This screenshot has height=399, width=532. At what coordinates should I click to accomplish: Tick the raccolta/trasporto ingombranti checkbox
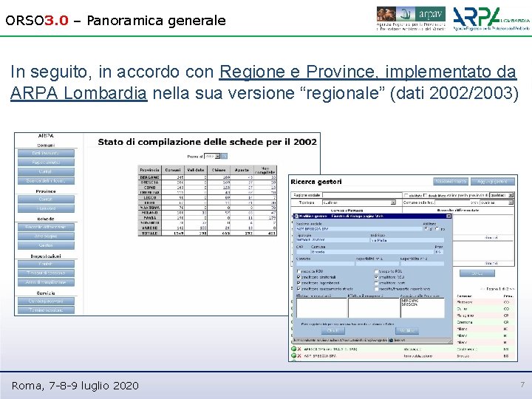pos(376,289)
